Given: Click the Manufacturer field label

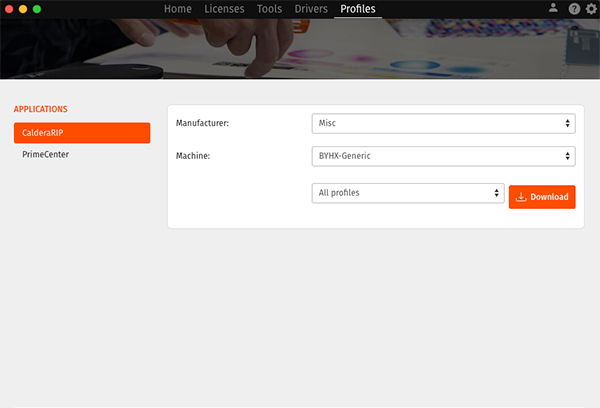Looking at the screenshot, I should pos(203,123).
